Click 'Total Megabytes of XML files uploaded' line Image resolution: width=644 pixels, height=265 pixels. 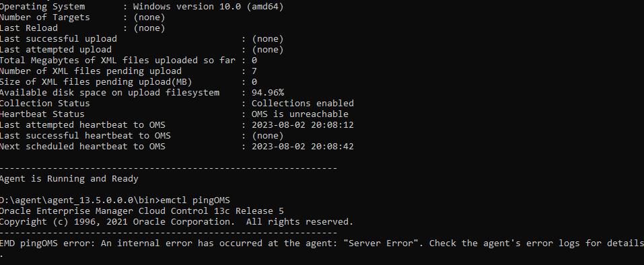coord(129,61)
